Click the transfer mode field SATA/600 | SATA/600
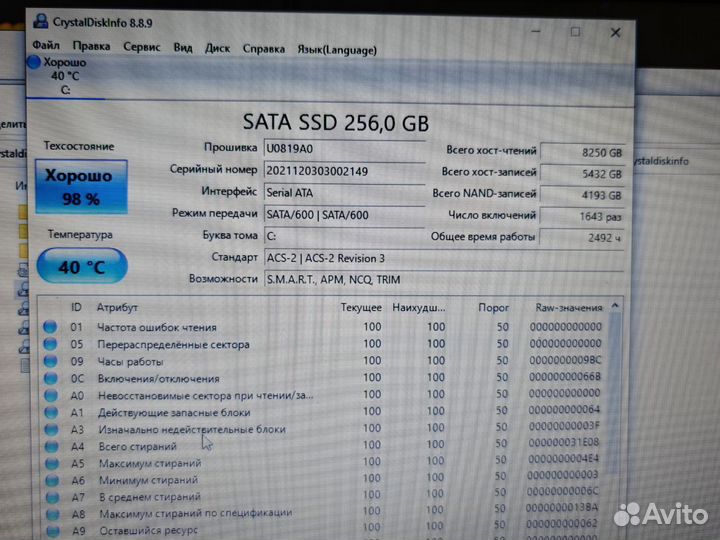 pyautogui.click(x=345, y=215)
